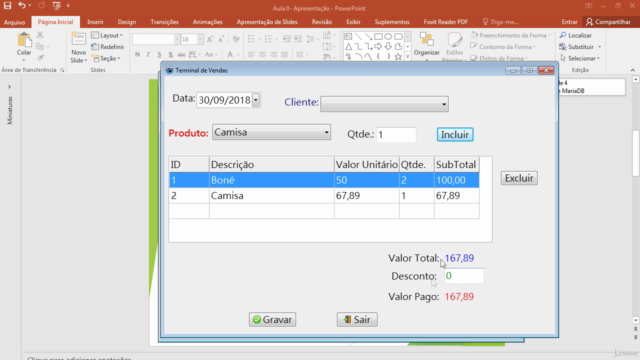Open the font size dropdown arrow

200,39
